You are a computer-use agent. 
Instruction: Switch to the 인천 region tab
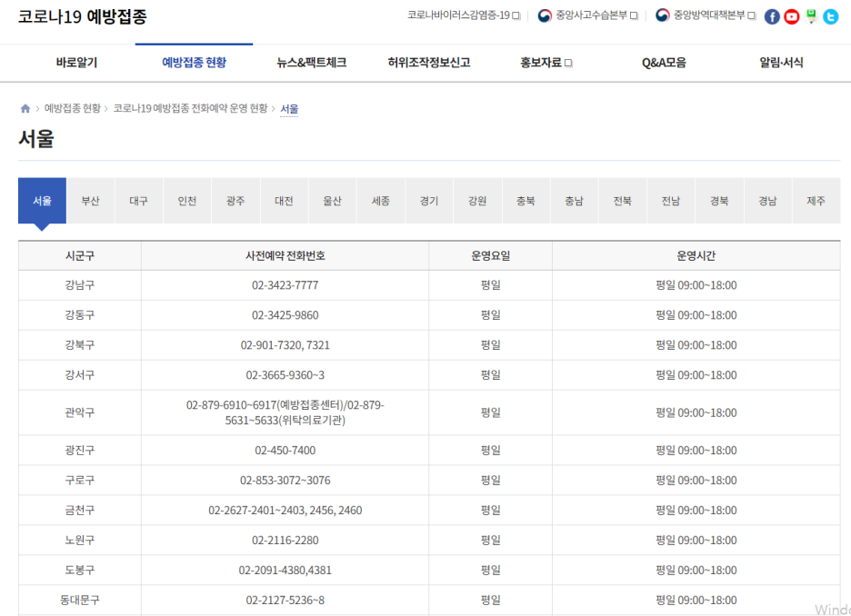(x=187, y=201)
